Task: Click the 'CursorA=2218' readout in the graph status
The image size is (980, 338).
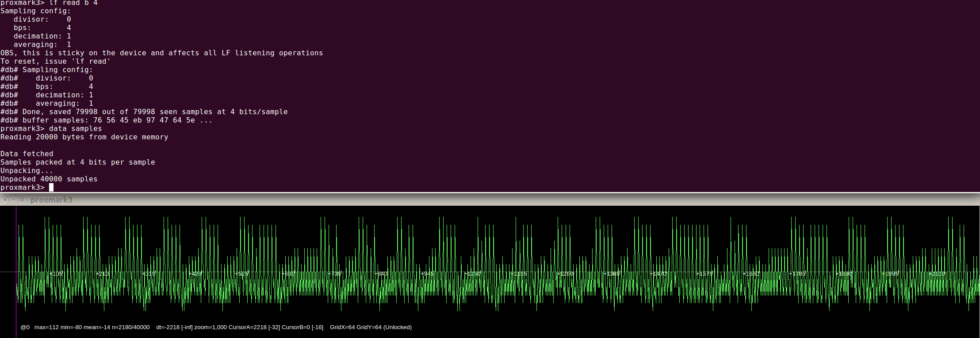Action: click(248, 327)
